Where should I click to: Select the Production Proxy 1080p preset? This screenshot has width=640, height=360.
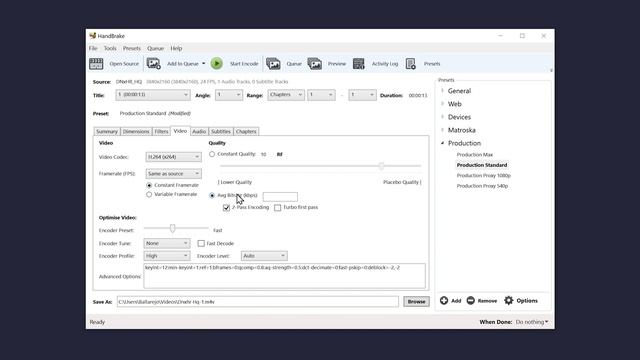[484, 176]
